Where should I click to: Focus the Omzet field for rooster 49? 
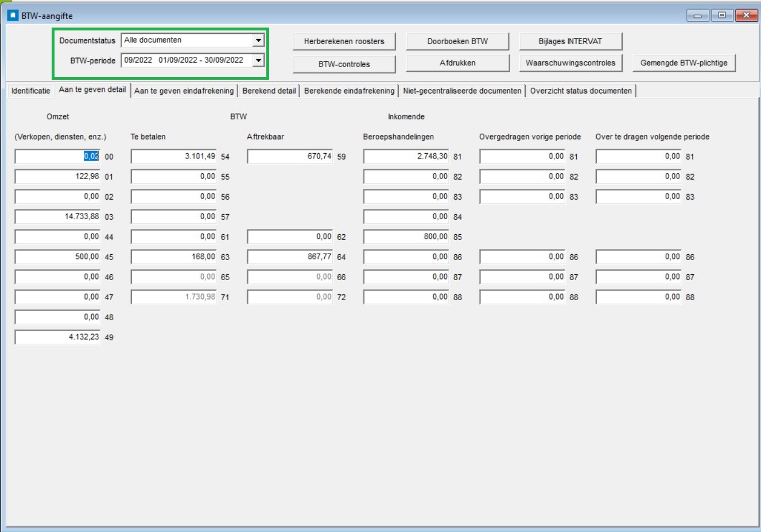pyautogui.click(x=57, y=337)
